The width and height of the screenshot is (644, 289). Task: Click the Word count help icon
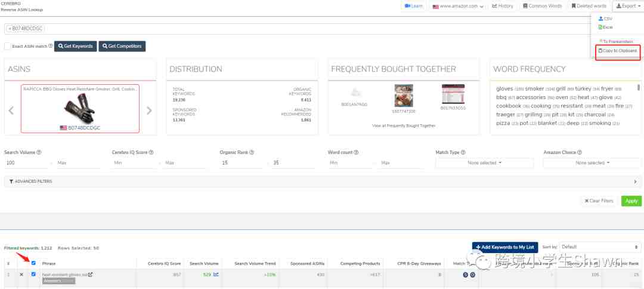click(x=356, y=152)
